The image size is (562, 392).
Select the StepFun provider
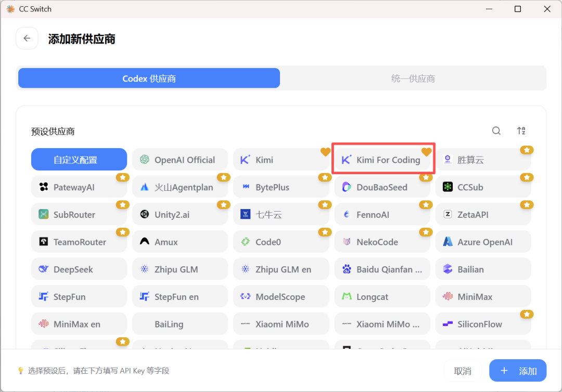[79, 296]
